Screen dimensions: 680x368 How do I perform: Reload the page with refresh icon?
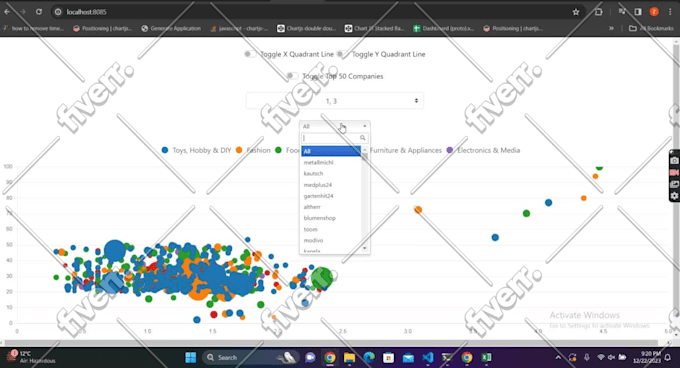click(x=39, y=12)
